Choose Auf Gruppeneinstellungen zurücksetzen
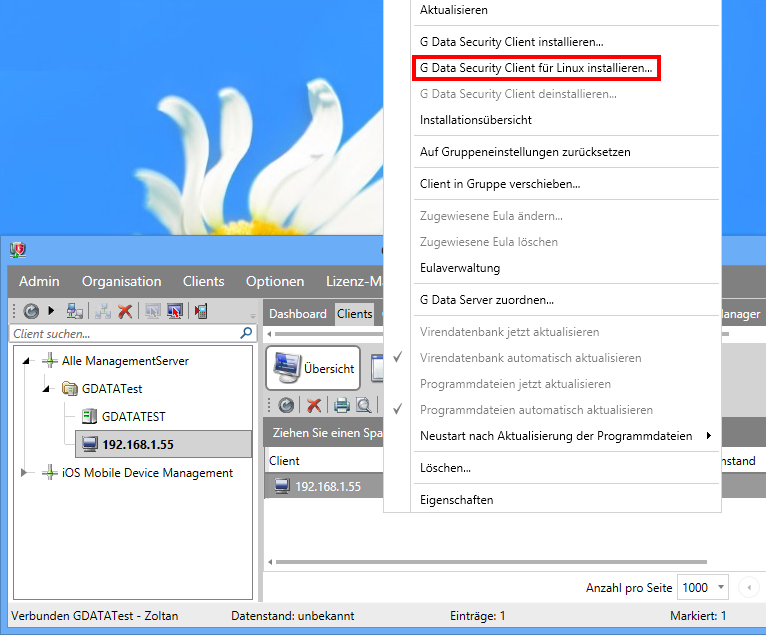766x635 pixels. tap(525, 152)
